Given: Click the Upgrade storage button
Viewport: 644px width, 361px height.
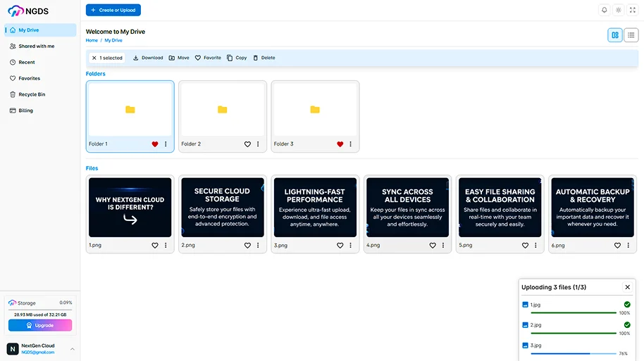Looking at the screenshot, I should (40, 325).
